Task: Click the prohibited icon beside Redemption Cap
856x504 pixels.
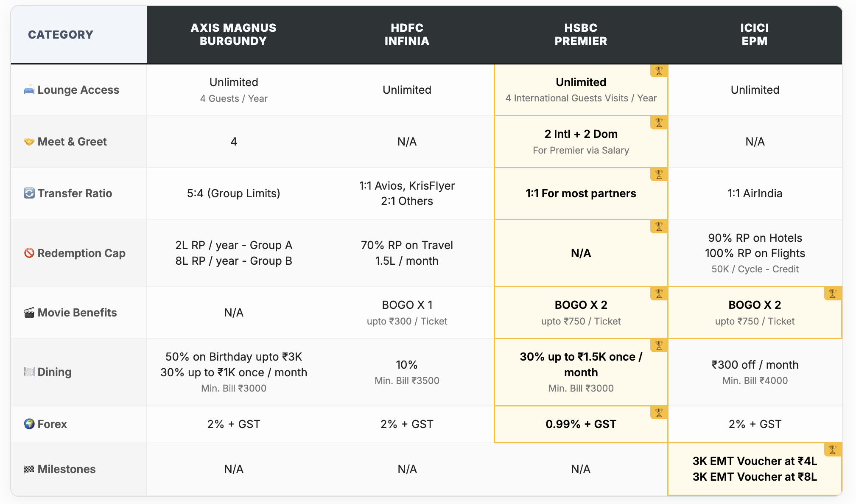Action: [29, 253]
